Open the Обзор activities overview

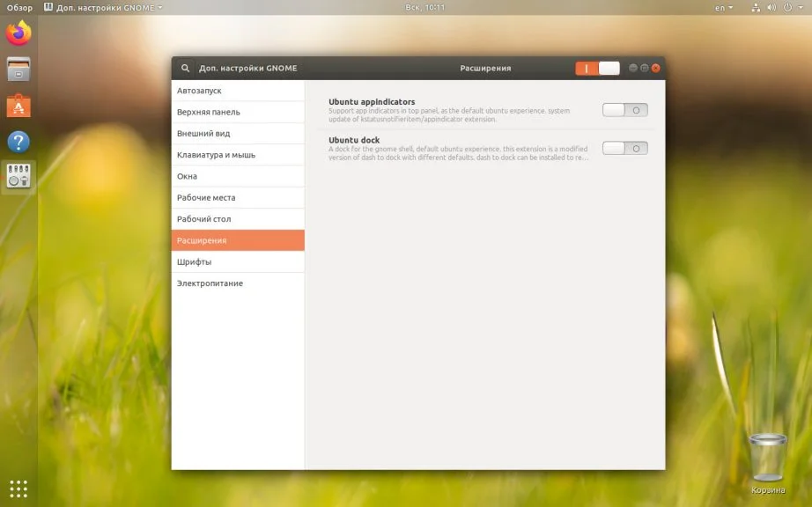click(x=19, y=7)
